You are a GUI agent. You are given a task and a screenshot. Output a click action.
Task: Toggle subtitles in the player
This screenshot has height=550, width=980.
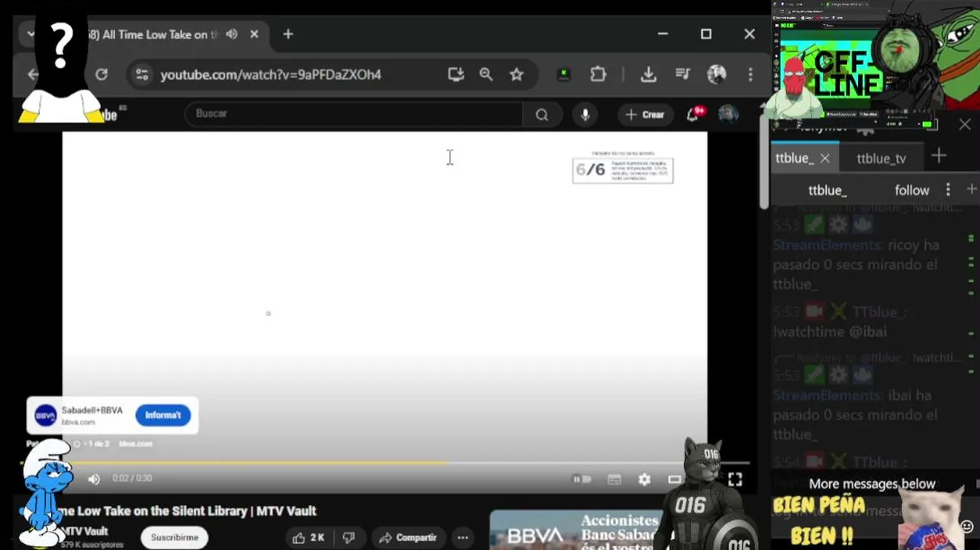[614, 479]
